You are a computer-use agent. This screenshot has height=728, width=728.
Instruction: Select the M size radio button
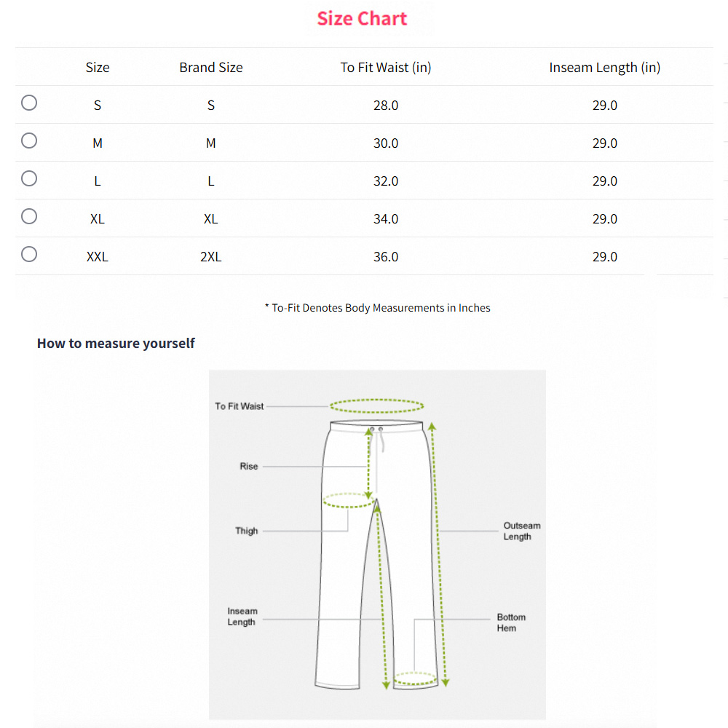(x=29, y=141)
